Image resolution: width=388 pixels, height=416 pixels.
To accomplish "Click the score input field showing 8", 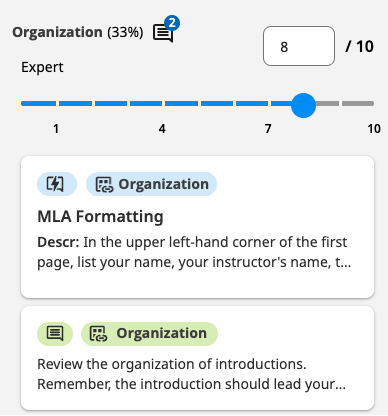I will click(299, 46).
